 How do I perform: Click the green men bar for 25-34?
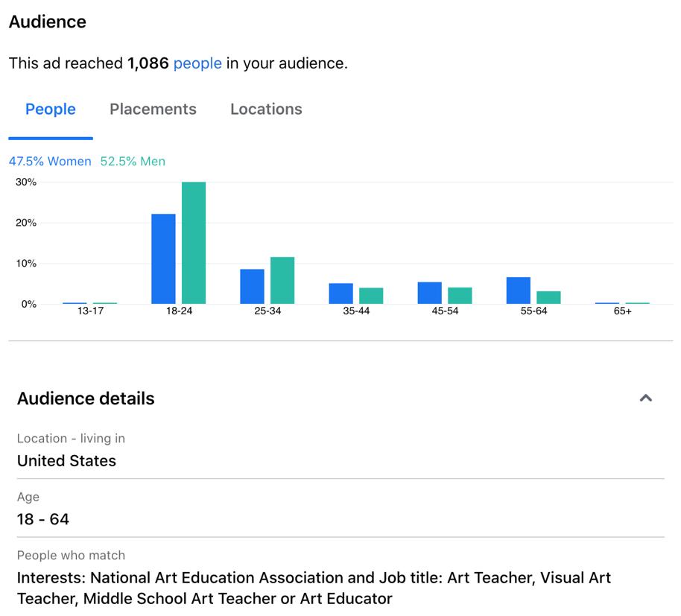(x=282, y=280)
